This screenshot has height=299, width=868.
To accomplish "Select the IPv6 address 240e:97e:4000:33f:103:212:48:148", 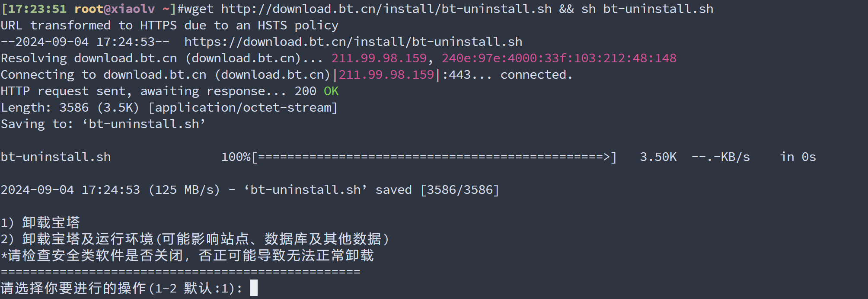I will coord(559,58).
